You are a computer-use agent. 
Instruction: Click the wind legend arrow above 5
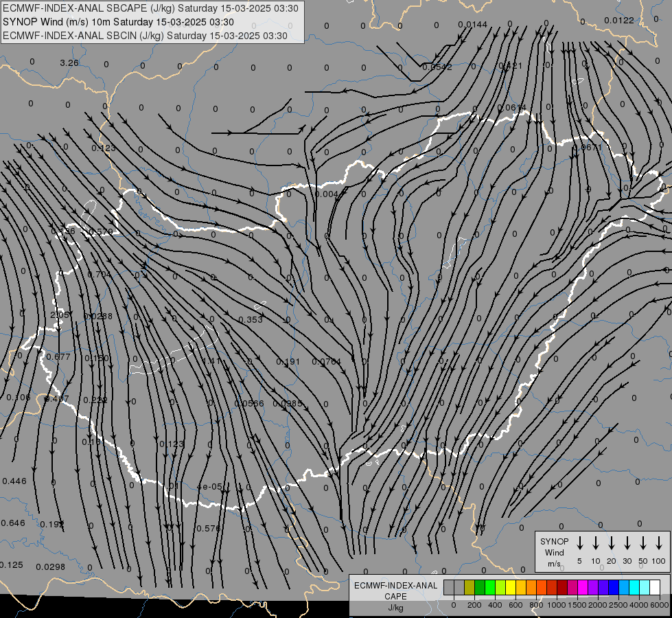[579, 543]
